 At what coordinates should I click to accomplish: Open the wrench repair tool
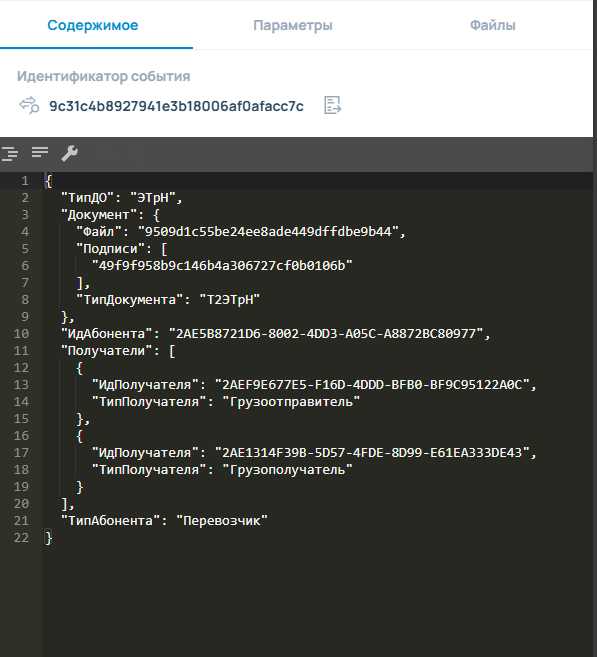(x=70, y=153)
